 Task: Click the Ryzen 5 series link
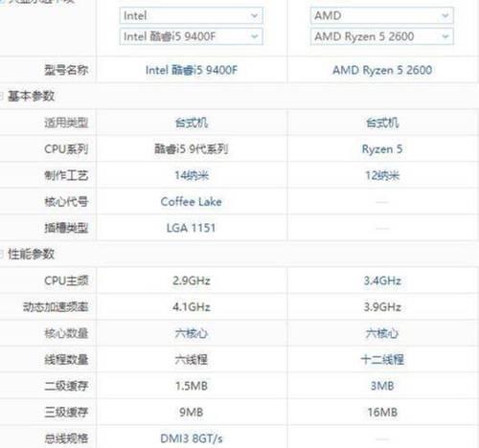[x=382, y=149]
